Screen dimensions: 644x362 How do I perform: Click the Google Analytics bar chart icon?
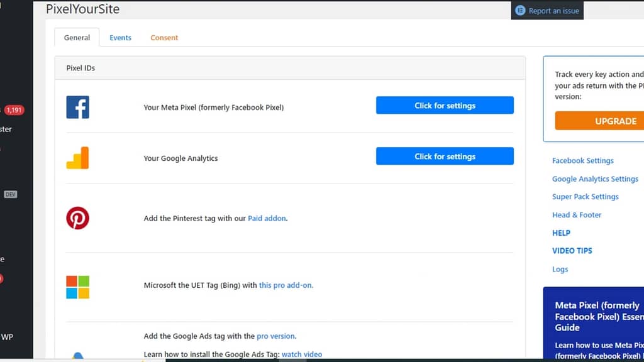tap(77, 158)
